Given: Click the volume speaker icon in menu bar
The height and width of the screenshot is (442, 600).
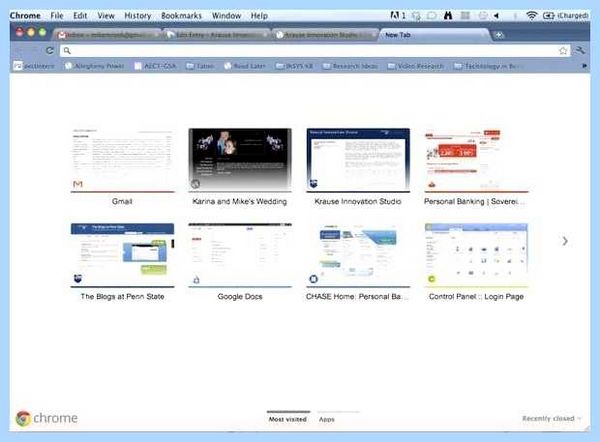Looking at the screenshot, I should pos(496,15).
